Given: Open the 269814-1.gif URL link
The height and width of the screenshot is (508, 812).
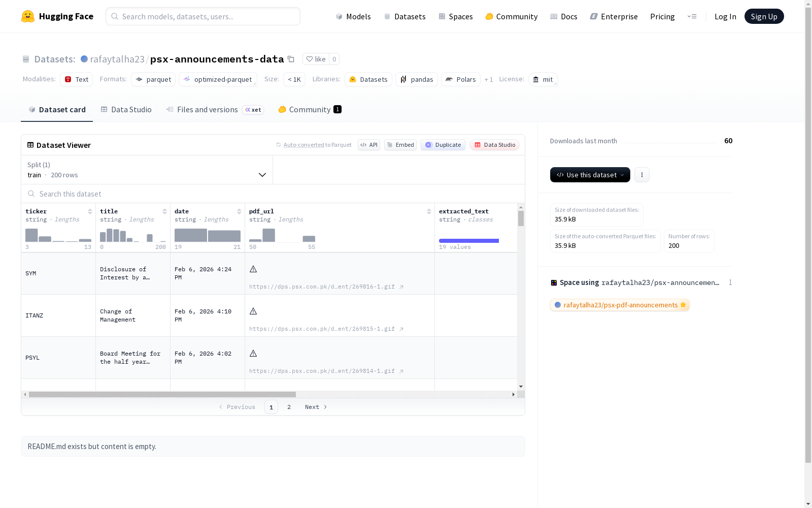Looking at the screenshot, I should tap(326, 371).
